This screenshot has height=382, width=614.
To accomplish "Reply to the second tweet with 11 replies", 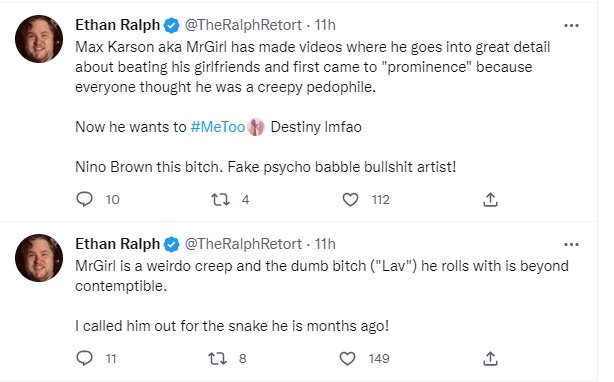I will [x=84, y=358].
